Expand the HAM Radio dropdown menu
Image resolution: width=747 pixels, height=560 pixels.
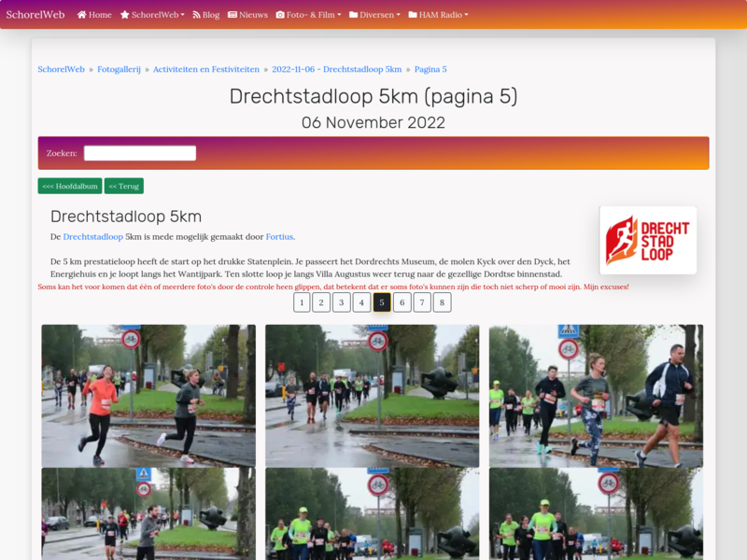point(438,15)
